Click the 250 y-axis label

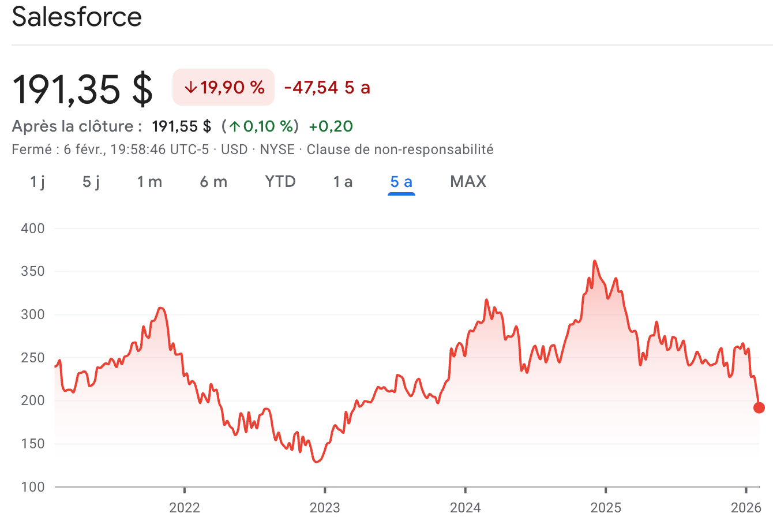click(33, 358)
